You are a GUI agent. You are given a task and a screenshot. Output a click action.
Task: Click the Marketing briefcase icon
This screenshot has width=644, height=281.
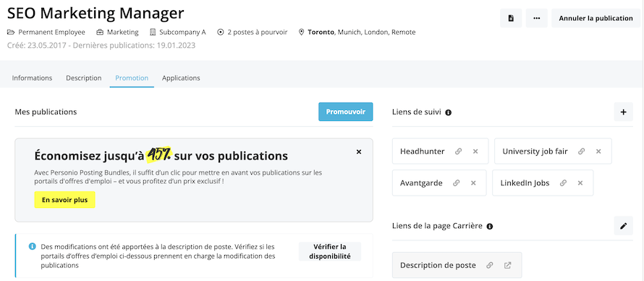coord(100,32)
